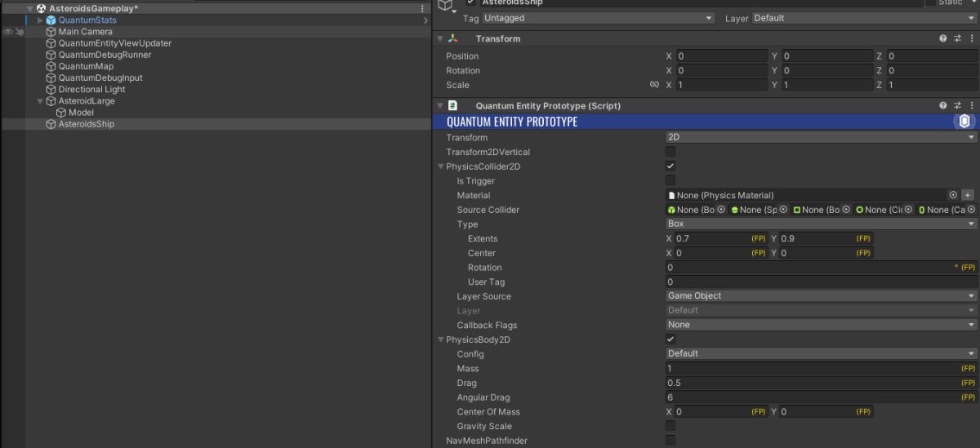Enable the NavMeshPathfinder checkbox
This screenshot has width=980, height=448.
[670, 441]
